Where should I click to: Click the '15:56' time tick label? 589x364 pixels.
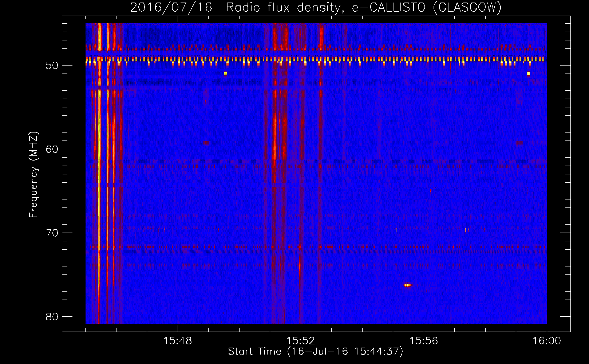tap(424, 341)
